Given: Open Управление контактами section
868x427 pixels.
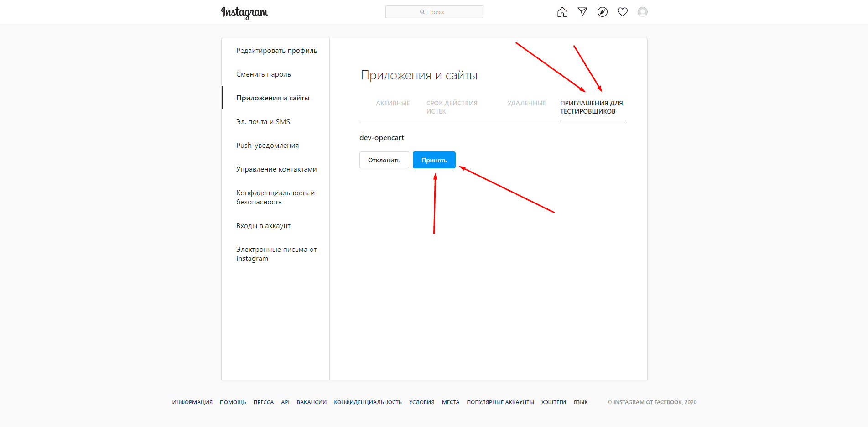Looking at the screenshot, I should (x=276, y=169).
